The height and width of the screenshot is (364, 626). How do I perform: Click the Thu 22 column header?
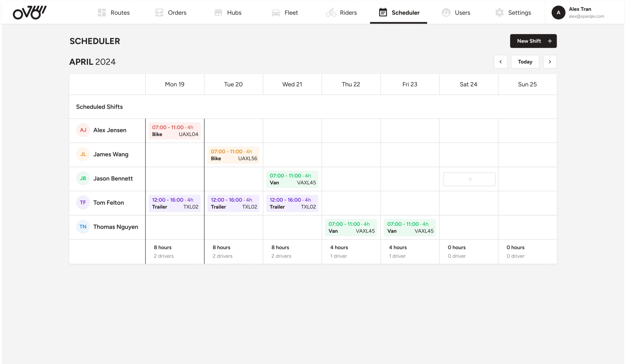(351, 84)
